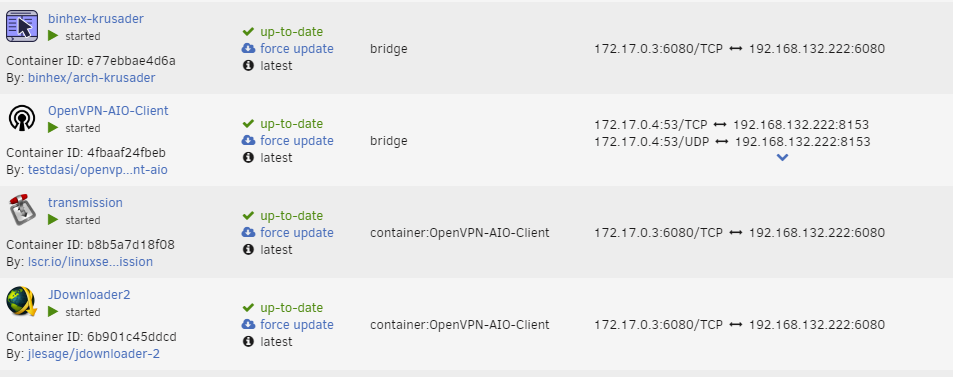Expand the OpenVPN-AIO-Client port mappings chevron
This screenshot has height=377, width=953.
(x=783, y=157)
